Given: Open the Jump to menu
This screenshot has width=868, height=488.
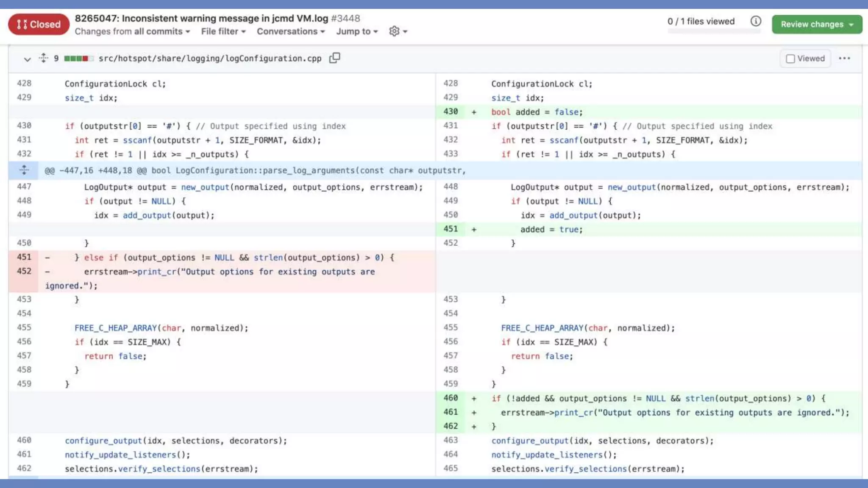Looking at the screenshot, I should (x=356, y=31).
